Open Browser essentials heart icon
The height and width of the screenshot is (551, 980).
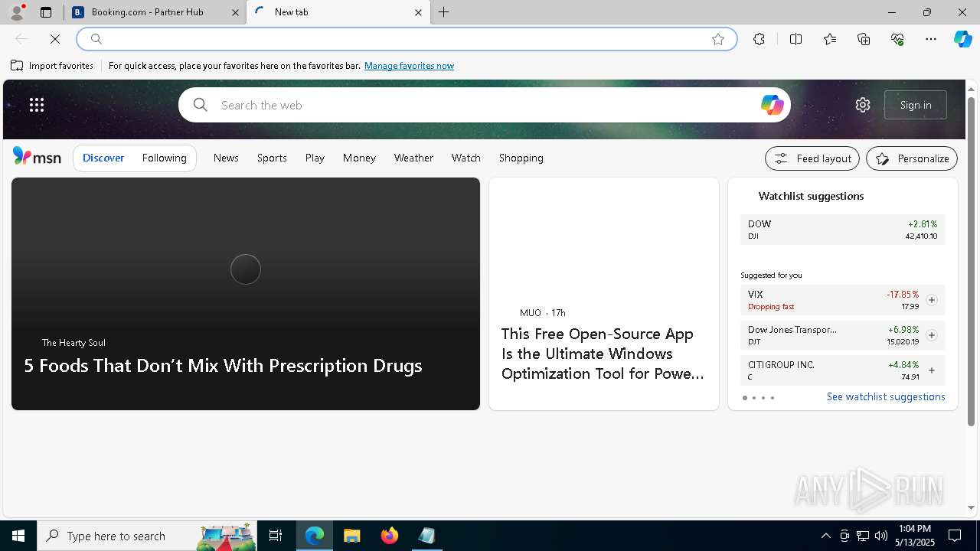(897, 39)
